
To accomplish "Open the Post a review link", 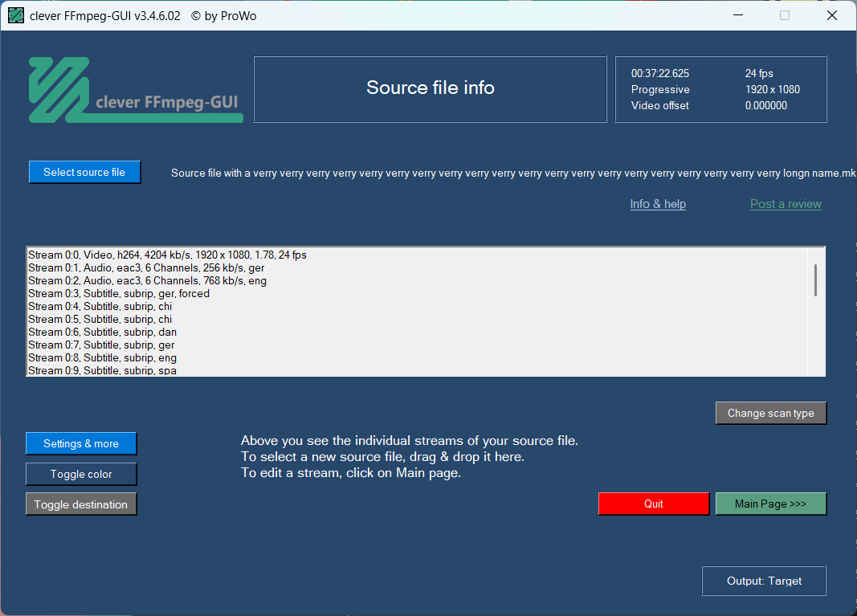I will tap(786, 204).
